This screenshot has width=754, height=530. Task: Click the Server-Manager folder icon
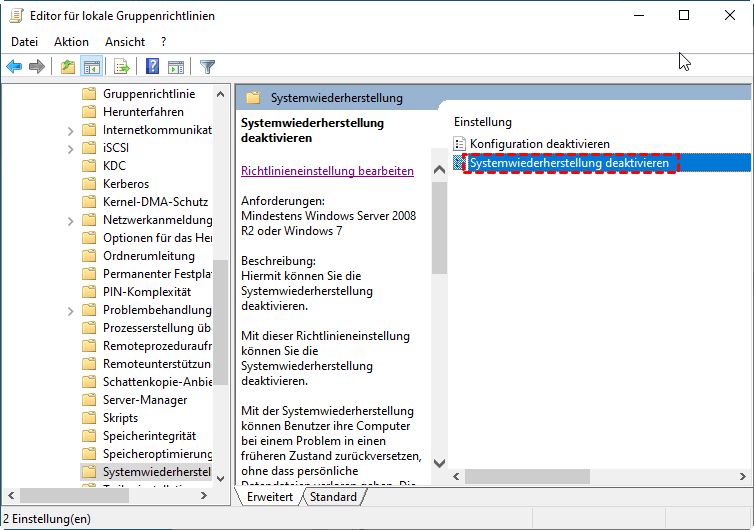[89, 400]
